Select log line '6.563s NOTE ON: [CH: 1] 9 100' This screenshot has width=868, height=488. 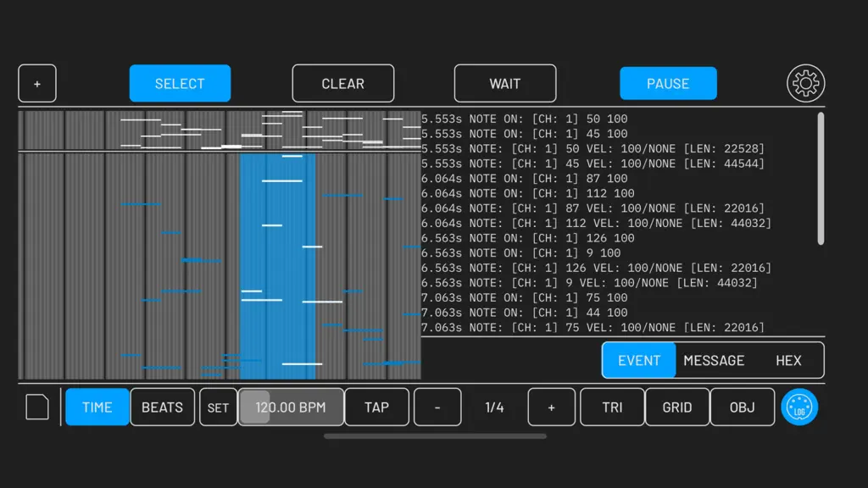(x=521, y=253)
